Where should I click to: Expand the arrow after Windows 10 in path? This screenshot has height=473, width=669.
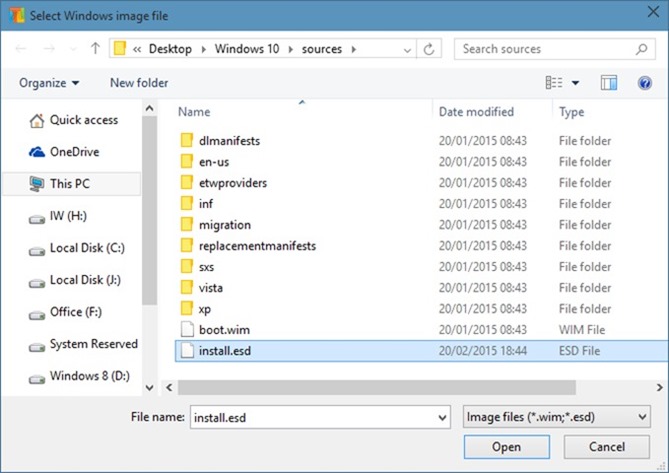tap(291, 49)
